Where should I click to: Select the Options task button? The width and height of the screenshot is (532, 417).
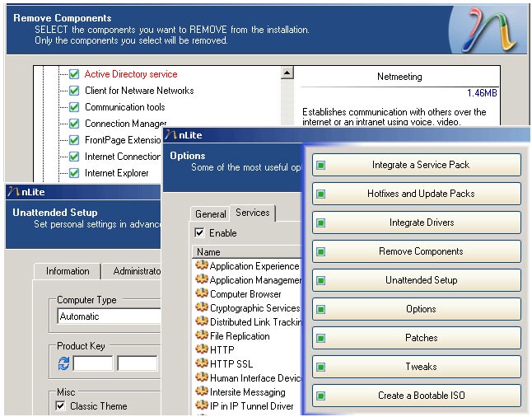pyautogui.click(x=417, y=309)
